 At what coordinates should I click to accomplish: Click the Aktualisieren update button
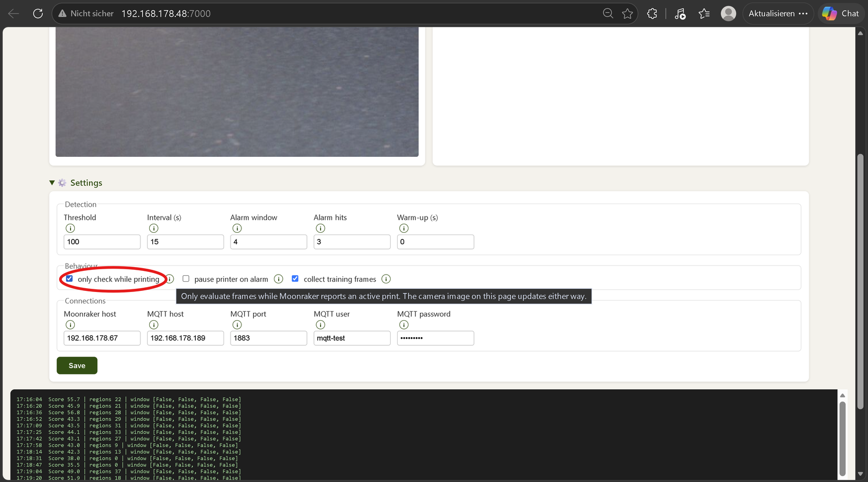(x=778, y=14)
